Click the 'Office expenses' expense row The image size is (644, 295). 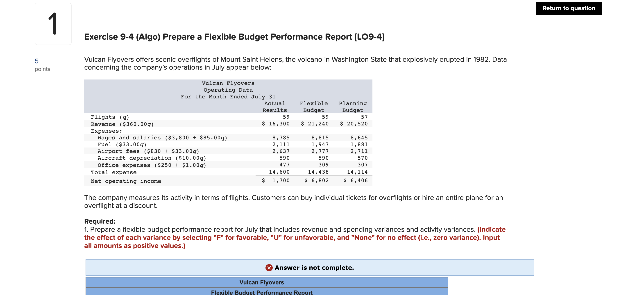tap(152, 165)
